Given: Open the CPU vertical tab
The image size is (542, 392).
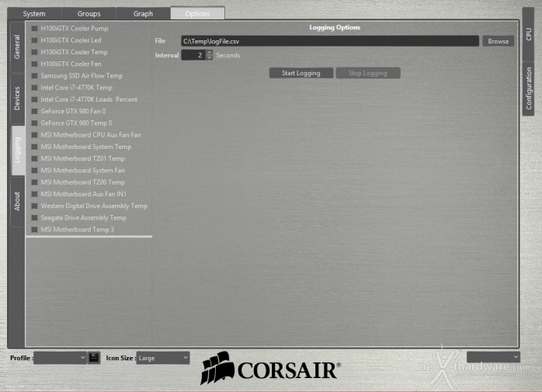Looking at the screenshot, I should (x=529, y=34).
